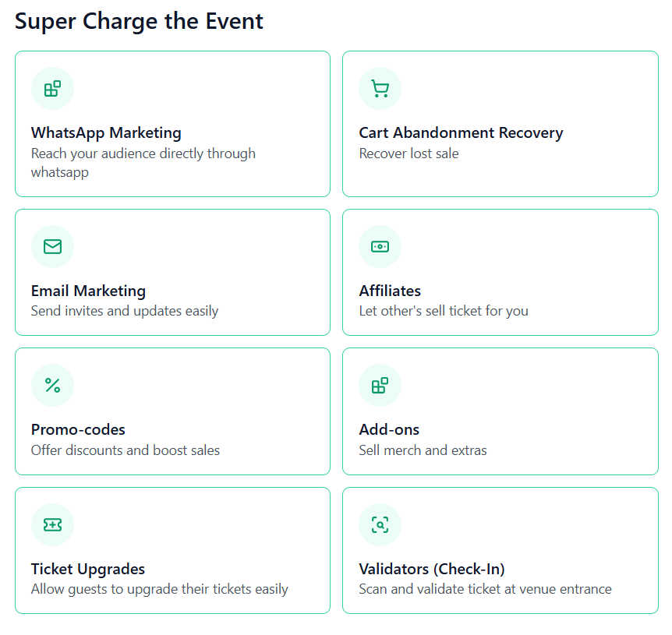Click the Email Marketing envelope icon
672x635 pixels.
point(53,247)
